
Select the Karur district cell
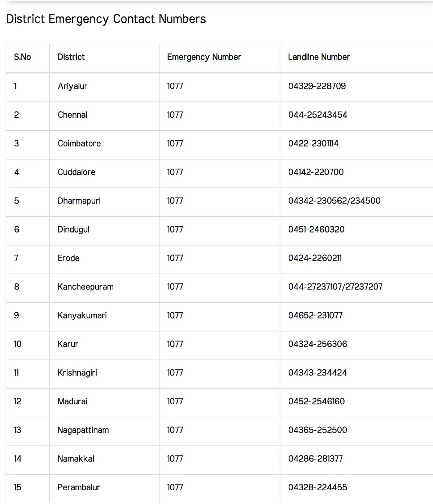coord(68,344)
